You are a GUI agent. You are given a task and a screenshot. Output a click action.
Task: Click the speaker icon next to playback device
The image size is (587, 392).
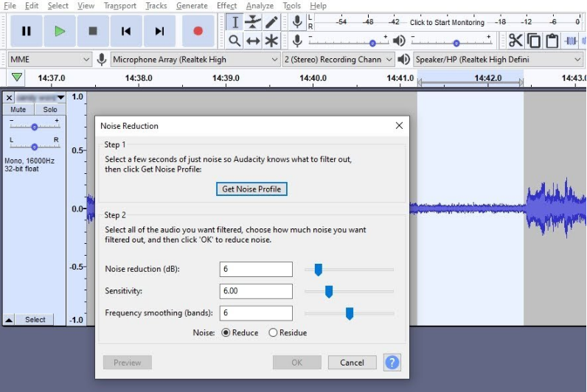[403, 60]
